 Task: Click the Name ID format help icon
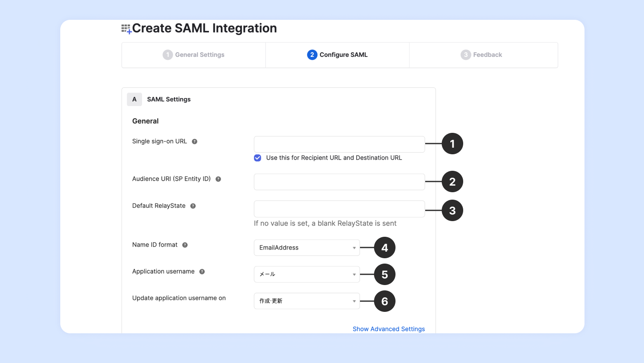(185, 245)
